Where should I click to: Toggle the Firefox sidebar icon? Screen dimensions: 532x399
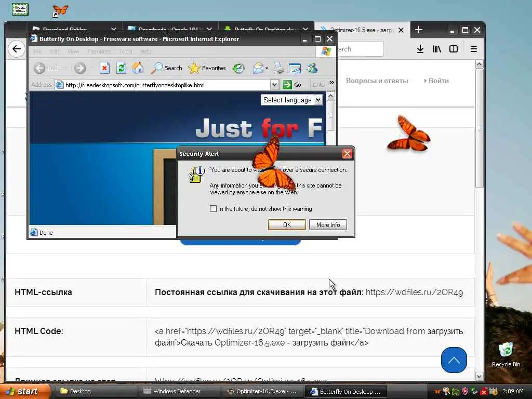(453, 49)
